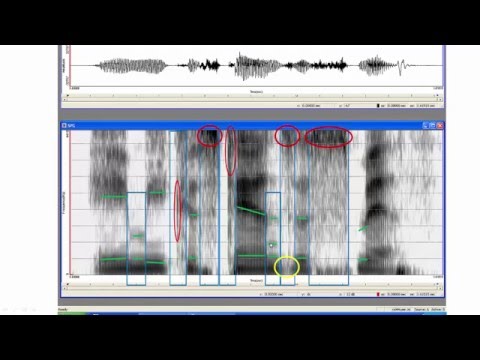Minimize the spectrogram window
Image resolution: width=480 pixels, height=360 pixels.
click(425, 125)
